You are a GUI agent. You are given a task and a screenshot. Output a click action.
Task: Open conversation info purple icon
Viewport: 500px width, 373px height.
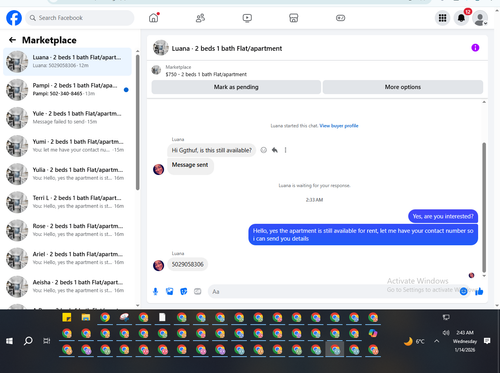coord(475,48)
